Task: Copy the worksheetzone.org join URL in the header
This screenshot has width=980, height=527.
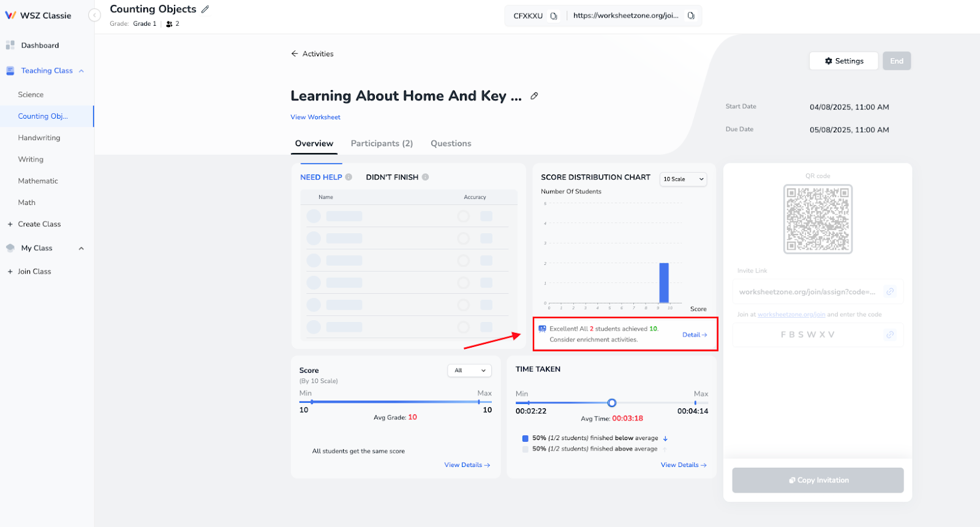Action: 691,16
